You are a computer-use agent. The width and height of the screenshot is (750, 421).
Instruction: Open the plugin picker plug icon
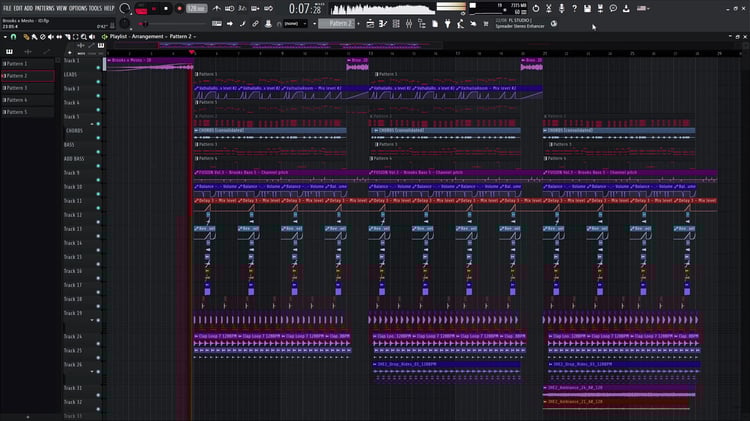coord(448,23)
